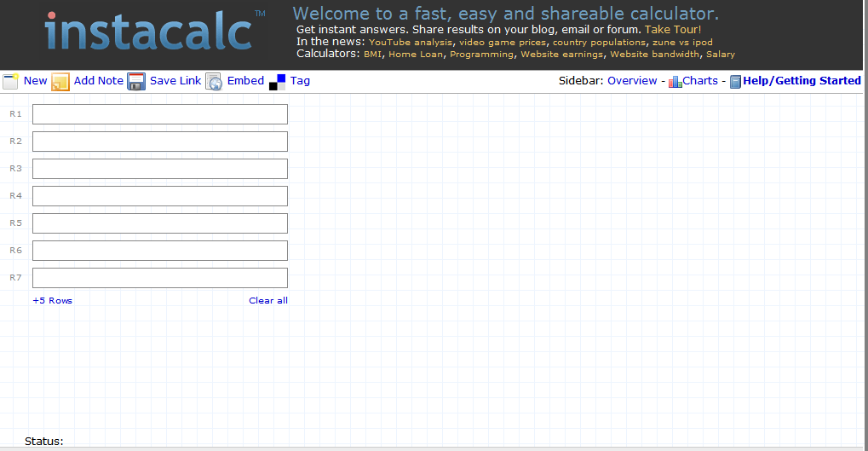Click the Embed page icon
The width and height of the screenshot is (868, 451).
coord(214,82)
